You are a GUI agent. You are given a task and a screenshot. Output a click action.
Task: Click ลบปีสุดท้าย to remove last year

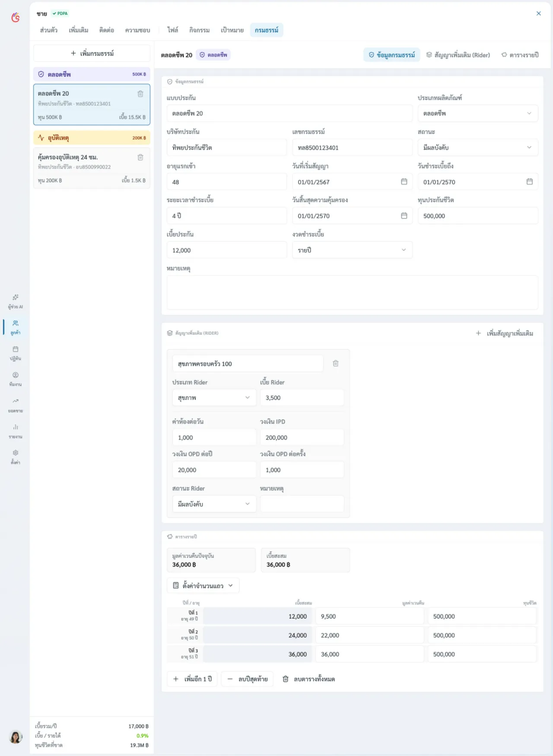tap(247, 679)
